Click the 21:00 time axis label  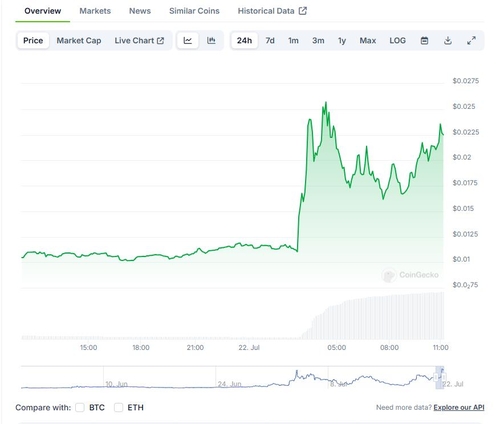[195, 348]
